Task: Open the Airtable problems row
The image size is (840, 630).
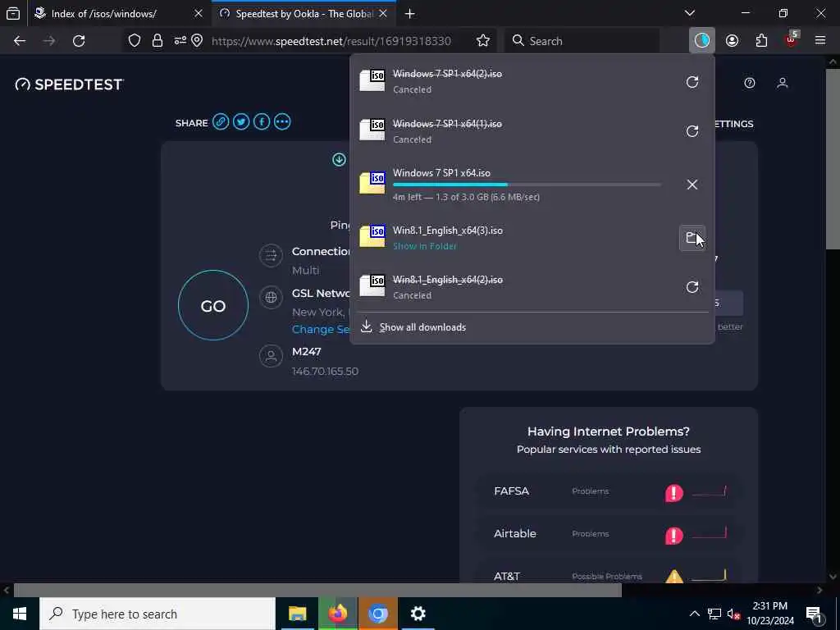Action: 609,534
